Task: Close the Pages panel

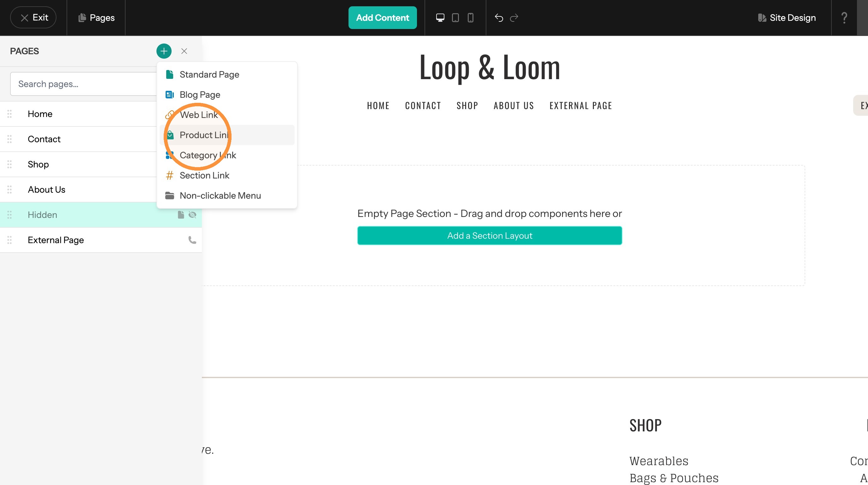Action: pyautogui.click(x=184, y=51)
